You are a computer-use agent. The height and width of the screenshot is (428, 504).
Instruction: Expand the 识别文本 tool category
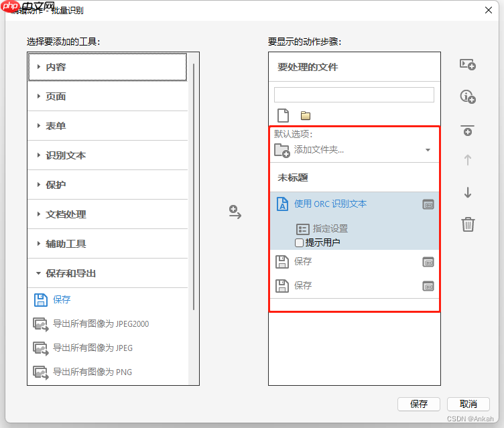click(x=107, y=155)
